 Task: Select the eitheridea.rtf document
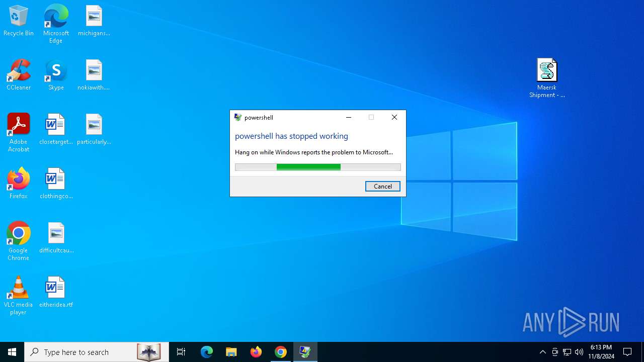tap(56, 292)
